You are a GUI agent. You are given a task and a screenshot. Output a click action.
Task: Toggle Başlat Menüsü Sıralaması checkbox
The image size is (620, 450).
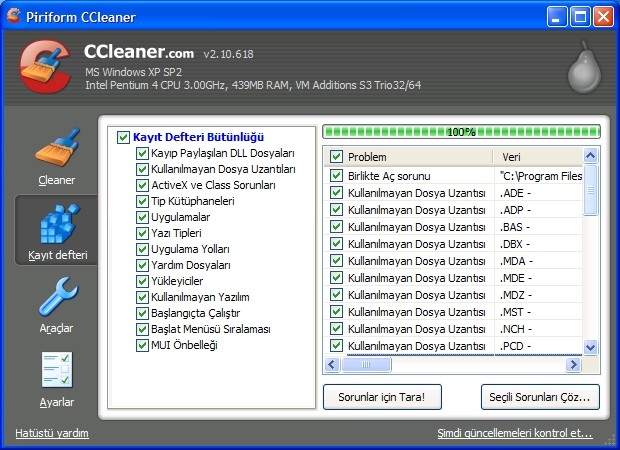coord(142,329)
